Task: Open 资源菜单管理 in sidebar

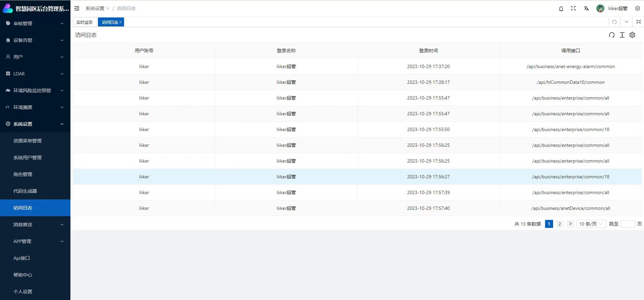Action: point(35,141)
